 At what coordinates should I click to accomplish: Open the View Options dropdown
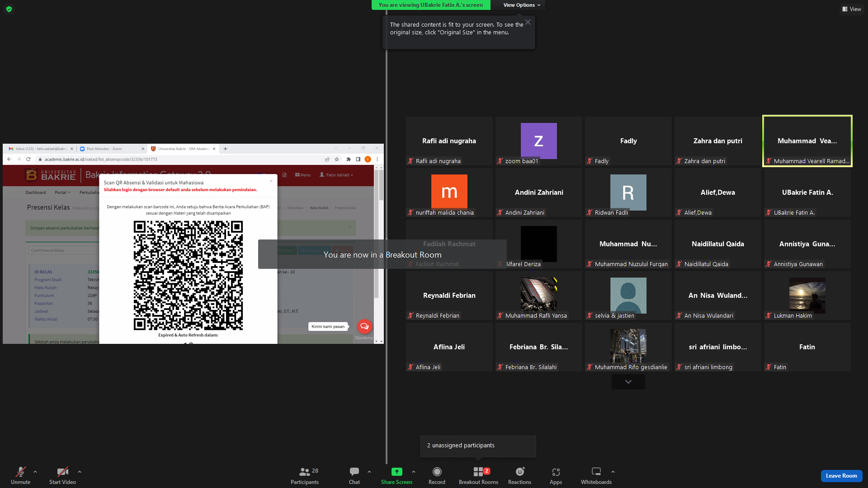pos(522,5)
